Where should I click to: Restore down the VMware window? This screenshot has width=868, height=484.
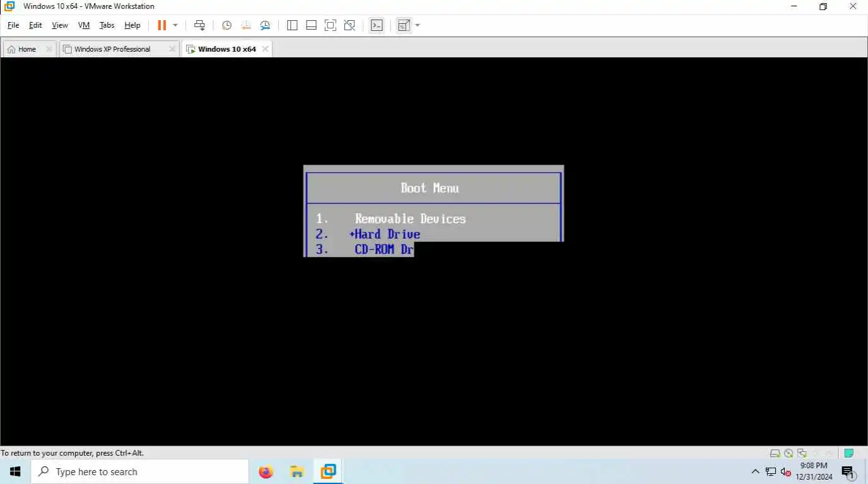823,6
